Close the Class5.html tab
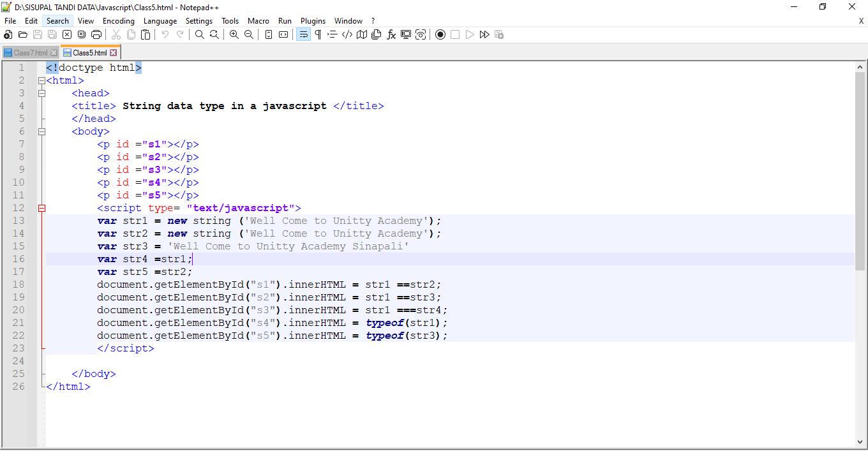 click(114, 53)
